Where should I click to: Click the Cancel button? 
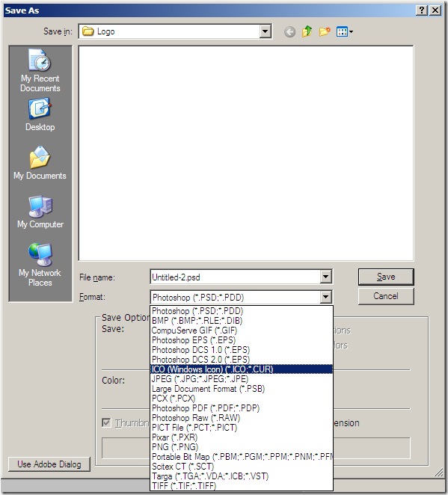386,296
